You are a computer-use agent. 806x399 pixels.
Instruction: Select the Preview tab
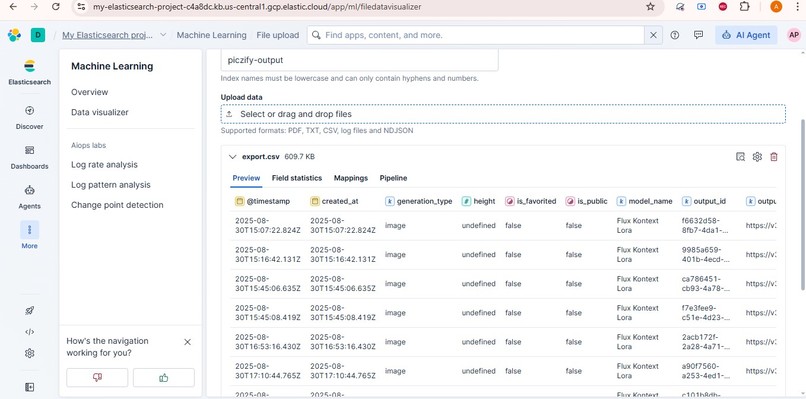click(x=246, y=178)
